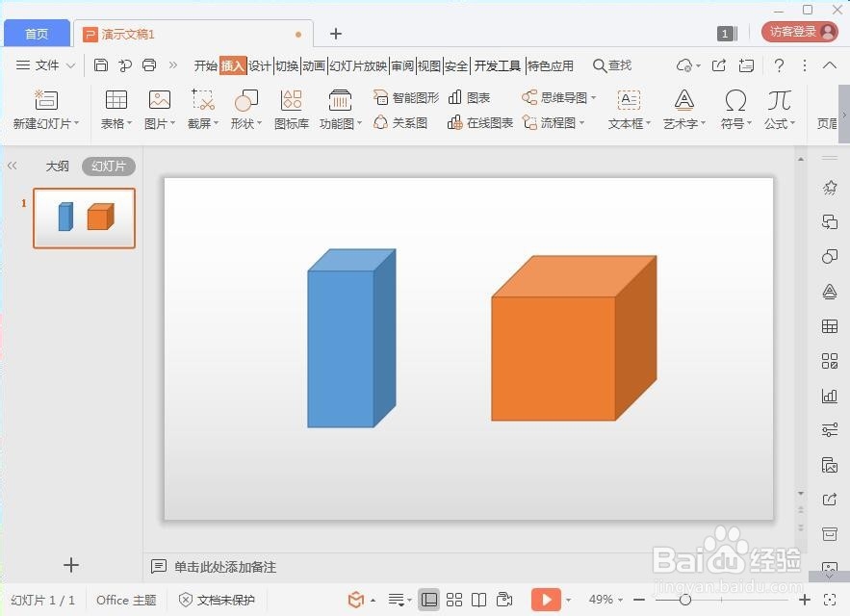This screenshot has height=616, width=850.
Task: Select the orange cube shape on slide
Action: tap(574, 338)
